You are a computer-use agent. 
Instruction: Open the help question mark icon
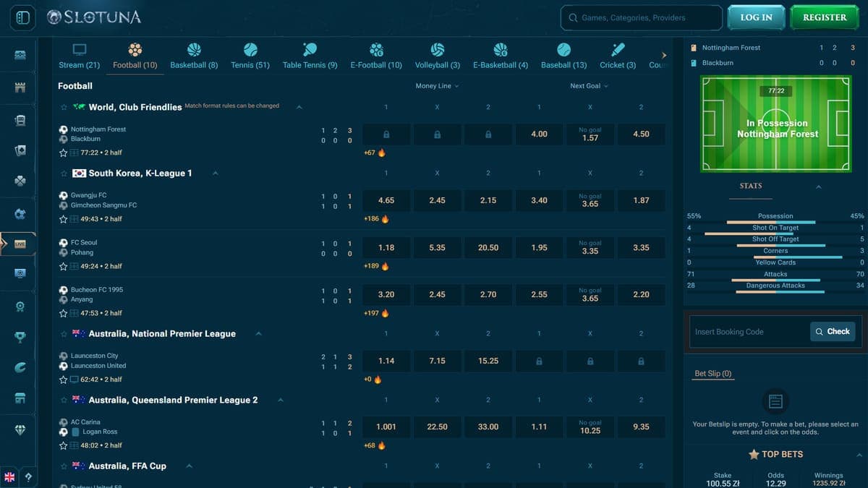coord(29,477)
